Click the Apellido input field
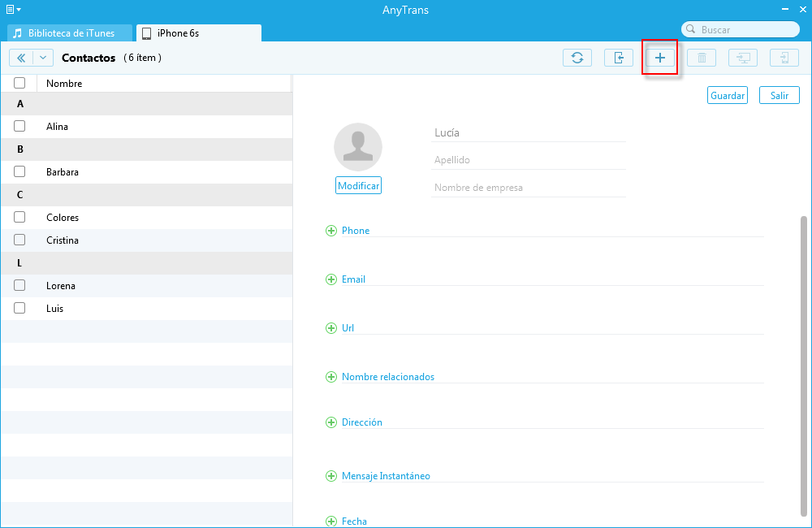812x528 pixels. [529, 160]
